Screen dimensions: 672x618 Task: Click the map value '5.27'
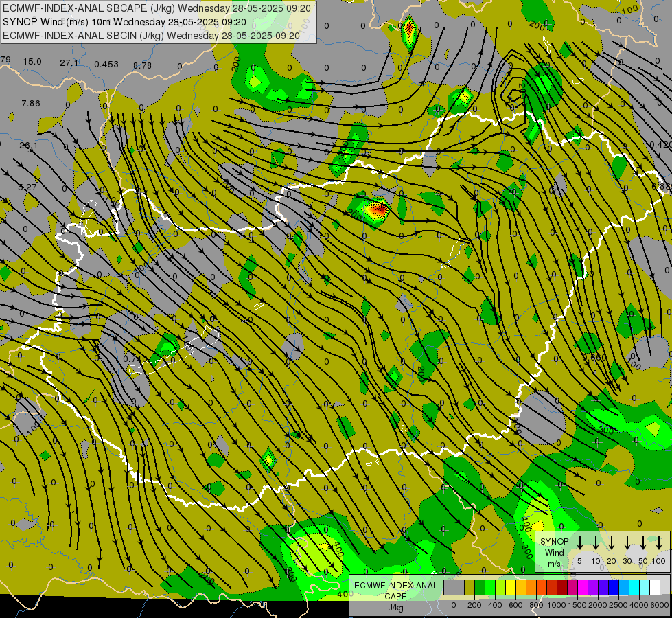coord(27,187)
